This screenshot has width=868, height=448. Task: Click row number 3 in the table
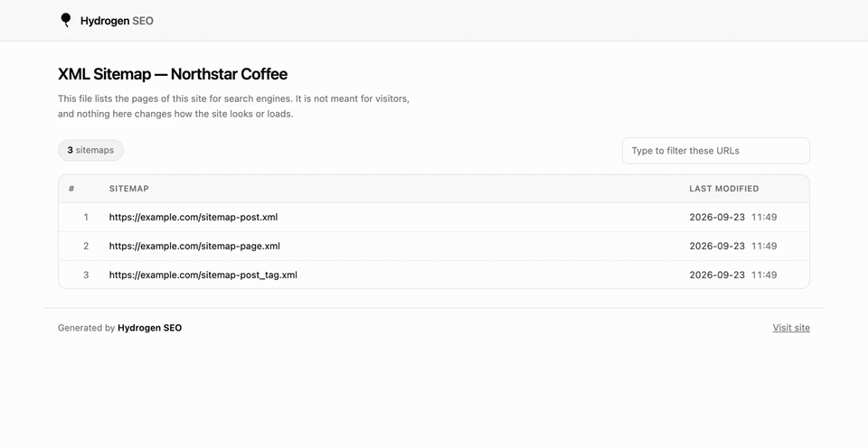pos(86,275)
